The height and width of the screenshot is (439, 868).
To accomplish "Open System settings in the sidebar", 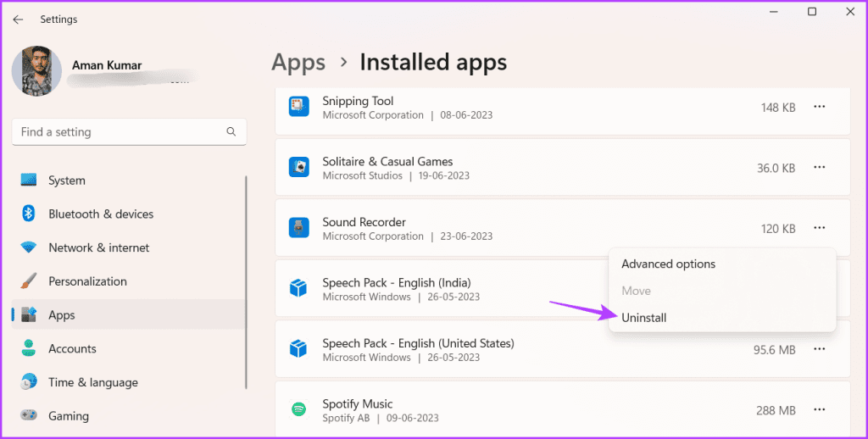I will [x=129, y=181].
